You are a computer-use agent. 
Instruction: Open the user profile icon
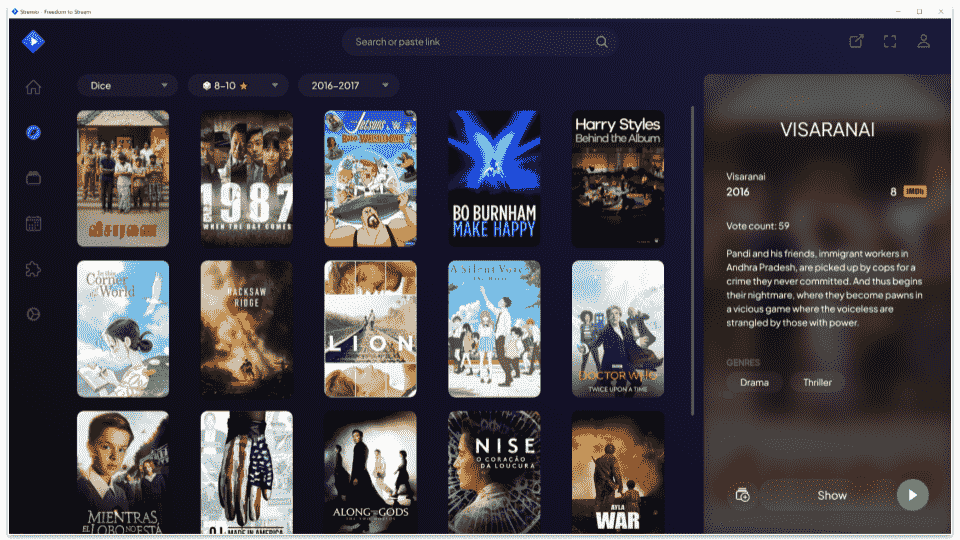(x=924, y=41)
